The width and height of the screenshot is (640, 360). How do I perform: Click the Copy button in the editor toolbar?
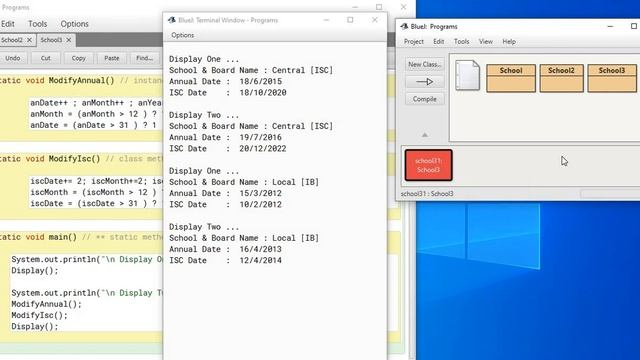tap(78, 58)
